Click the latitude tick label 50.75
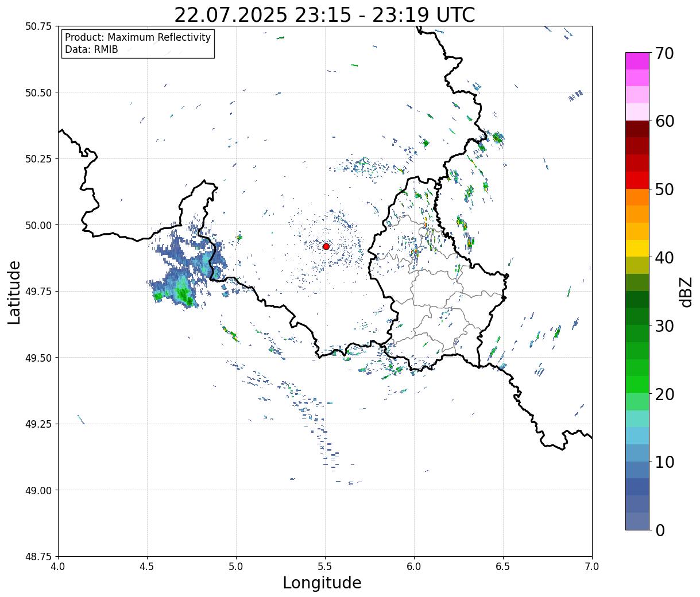 (x=38, y=26)
